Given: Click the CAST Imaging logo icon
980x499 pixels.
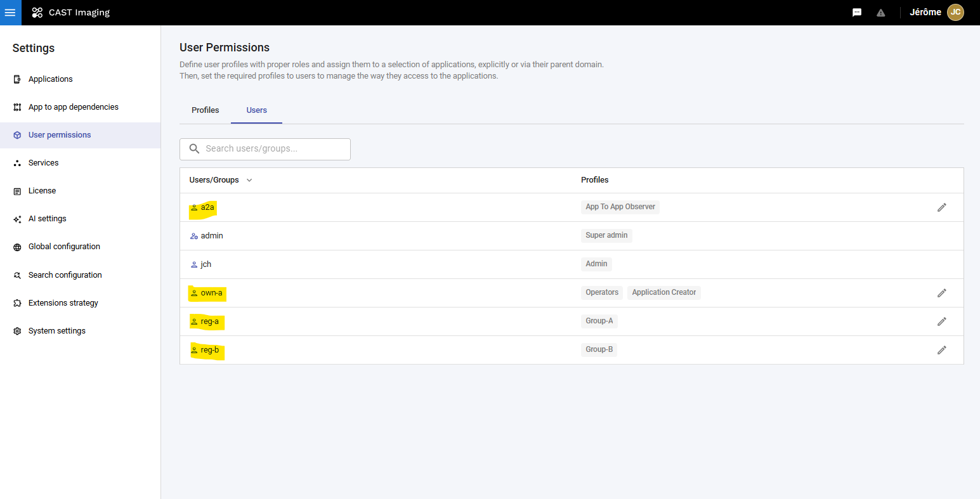Looking at the screenshot, I should click(x=37, y=13).
